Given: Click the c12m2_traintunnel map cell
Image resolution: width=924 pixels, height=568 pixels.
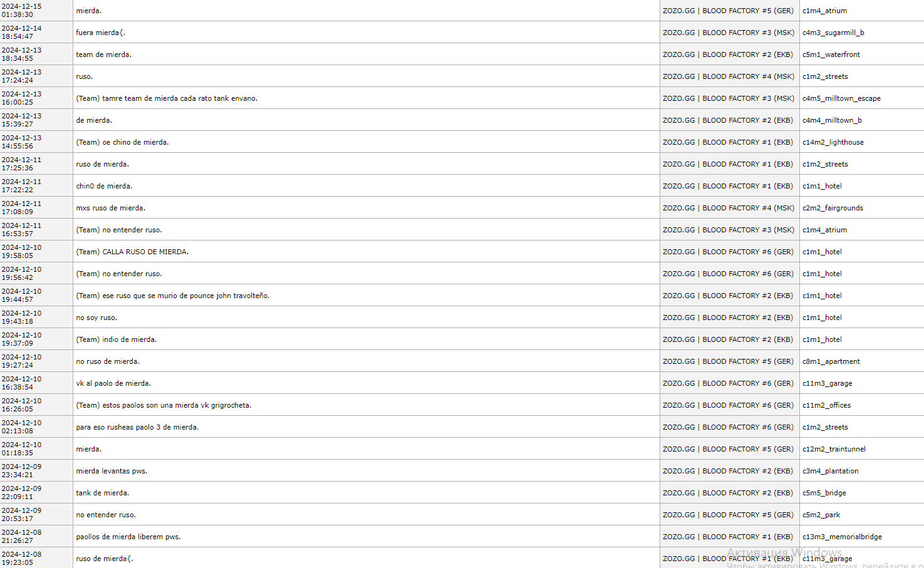Looking at the screenshot, I should point(834,449).
